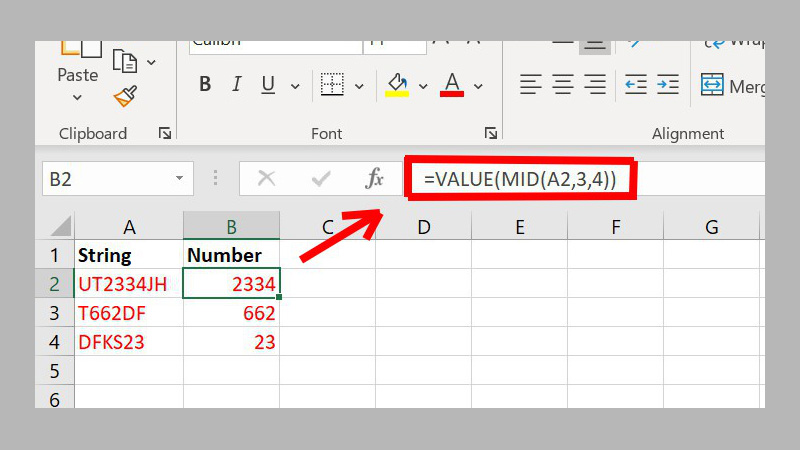This screenshot has height=450, width=800.
Task: Confirm formula entry with checkmark
Action: (321, 179)
